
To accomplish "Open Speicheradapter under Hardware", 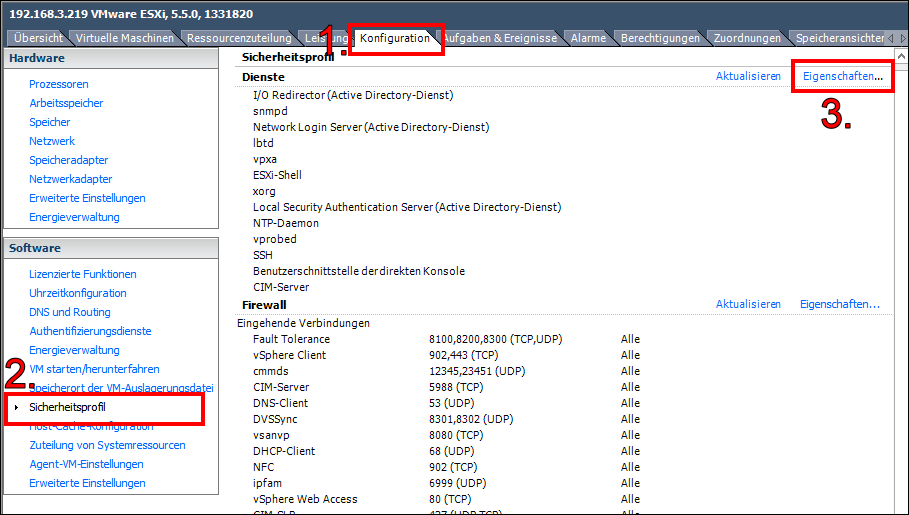I will pos(69,161).
